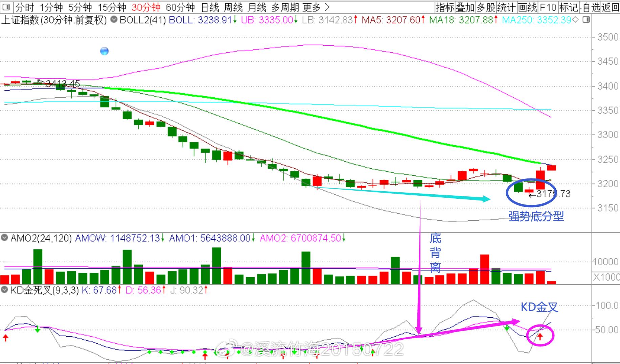This screenshot has width=620, height=364.
Task: Click the 返回 back button
Action: 610,7
